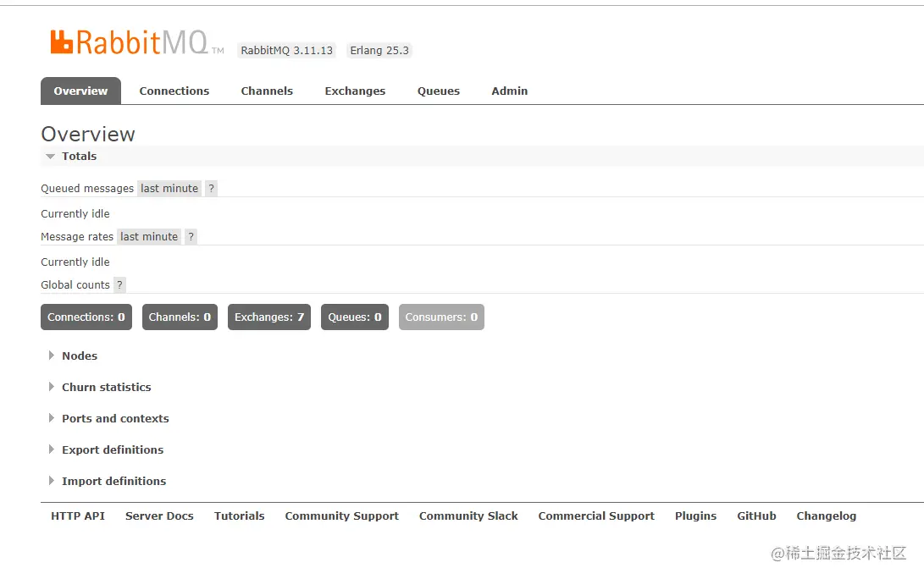924x579 pixels.
Task: Open the HTTP API link
Action: click(x=78, y=516)
